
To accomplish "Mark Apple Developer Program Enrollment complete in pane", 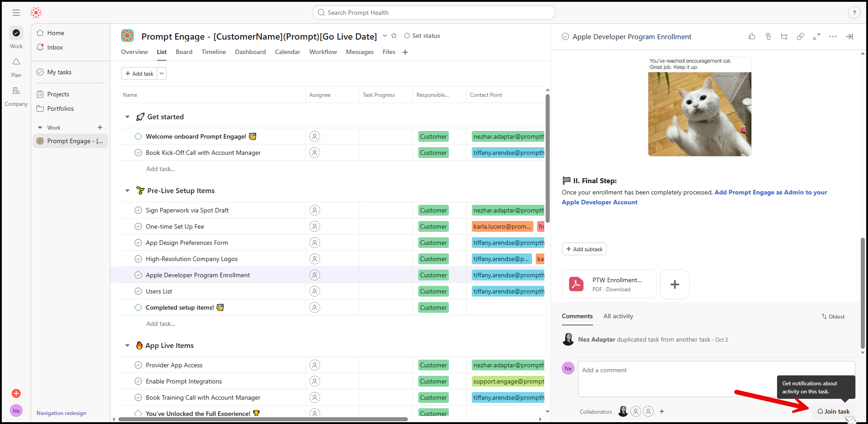I will click(565, 36).
